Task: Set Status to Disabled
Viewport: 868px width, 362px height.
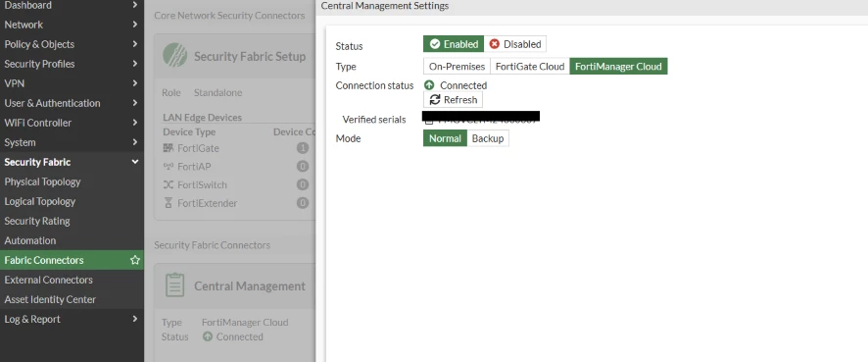Action: point(515,44)
